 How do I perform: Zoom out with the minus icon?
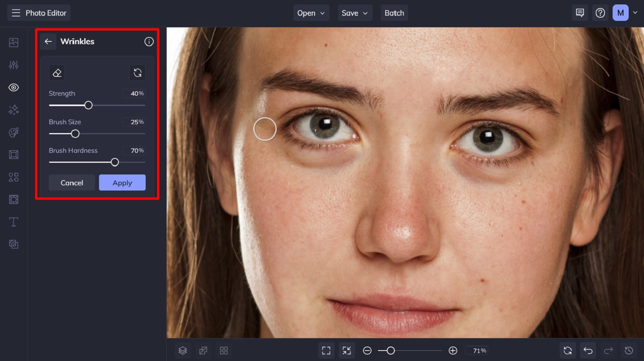click(367, 351)
